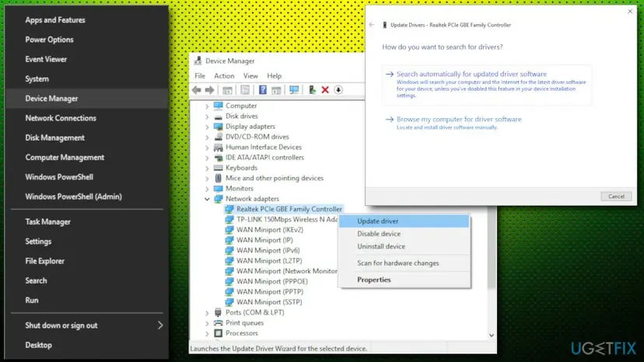Toggle the show/hide action pane toolbar icon

(x=276, y=90)
